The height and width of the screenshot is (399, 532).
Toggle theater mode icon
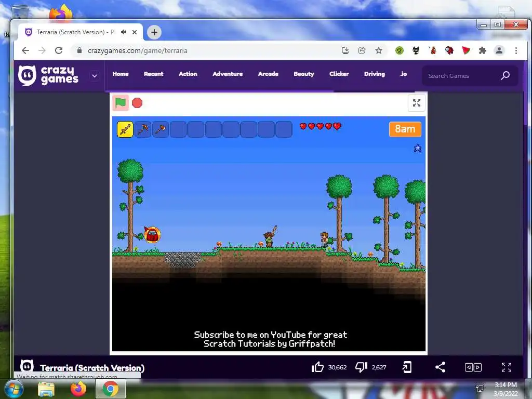click(x=473, y=367)
